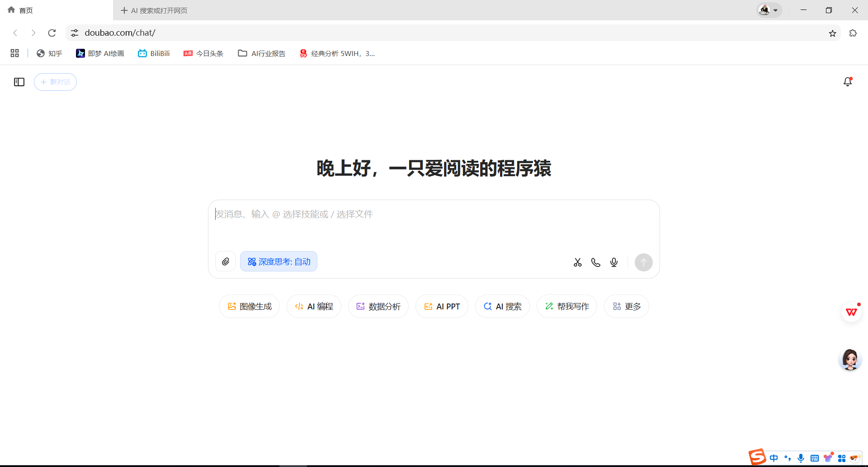The height and width of the screenshot is (467, 868).
Task: Go back to the previous page
Action: [x=15, y=33]
